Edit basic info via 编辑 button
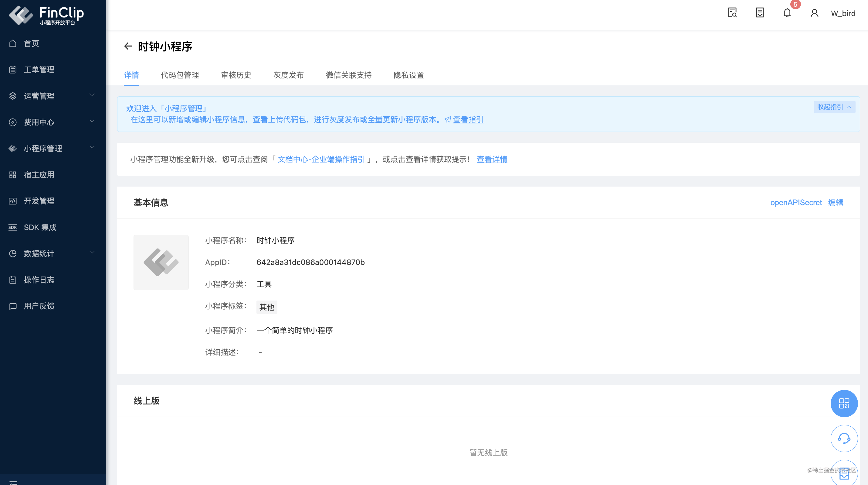 tap(836, 203)
